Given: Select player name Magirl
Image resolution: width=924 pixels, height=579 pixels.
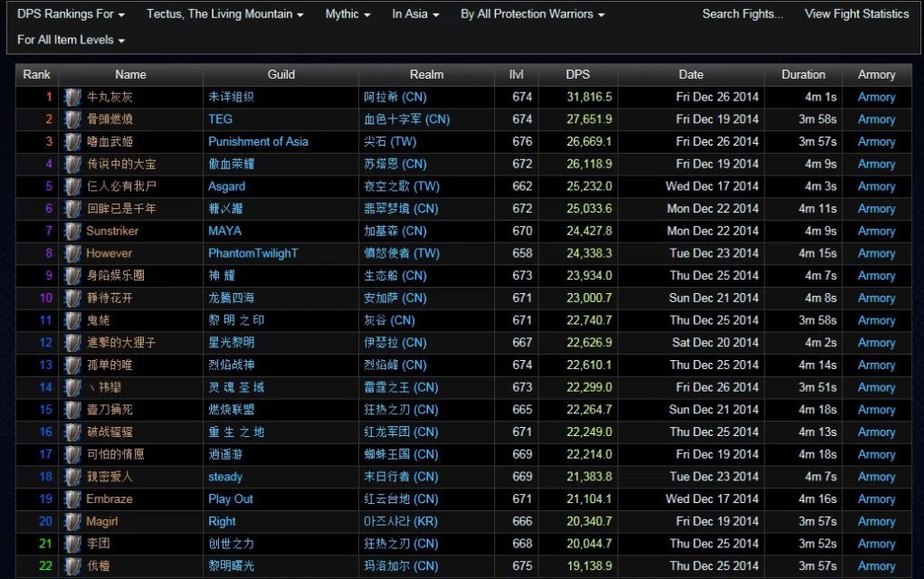Looking at the screenshot, I should (102, 522).
